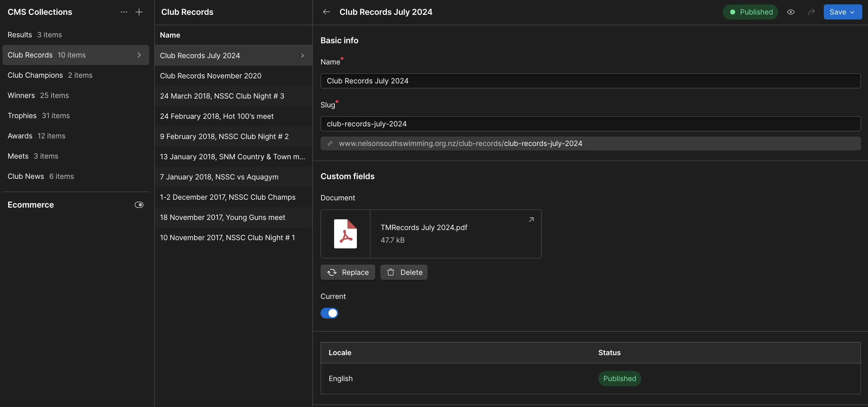Expand the Club Records collection chevron
This screenshot has height=407, width=868.
[x=139, y=55]
